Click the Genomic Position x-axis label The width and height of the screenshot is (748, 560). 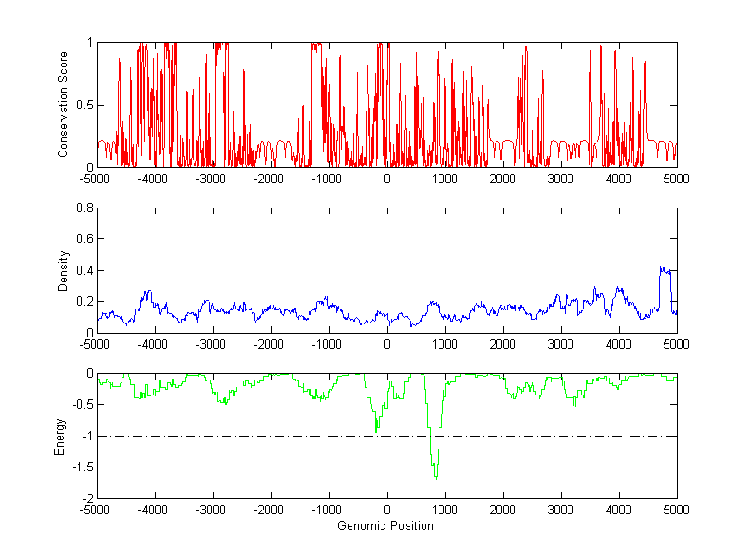click(x=386, y=526)
